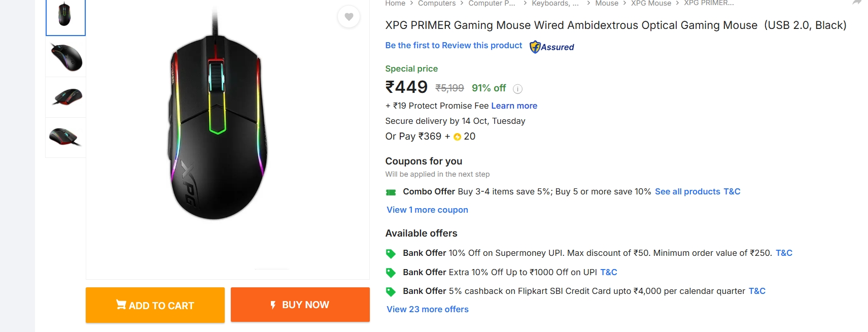Click the wishlist heart icon
The height and width of the screenshot is (332, 868).
[x=349, y=17]
